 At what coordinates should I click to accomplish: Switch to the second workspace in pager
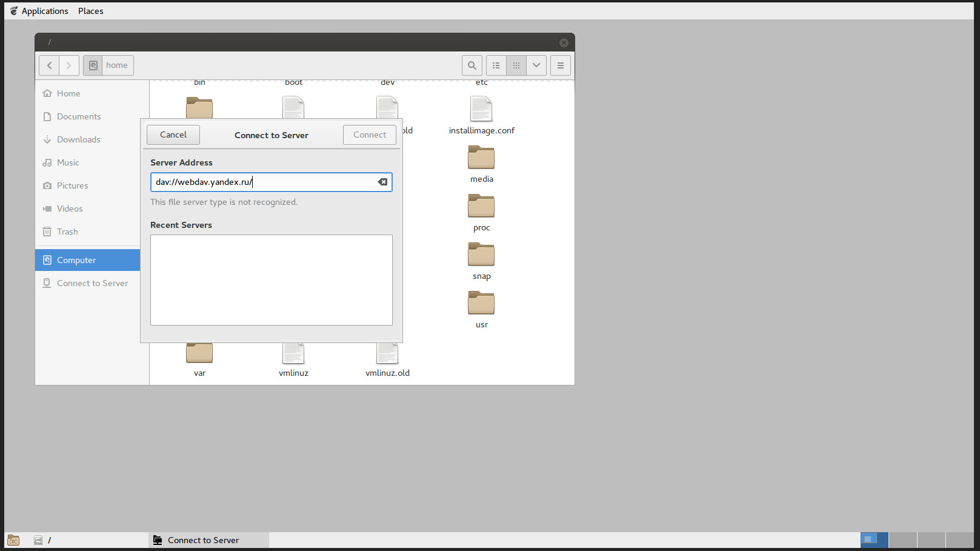[x=903, y=540]
